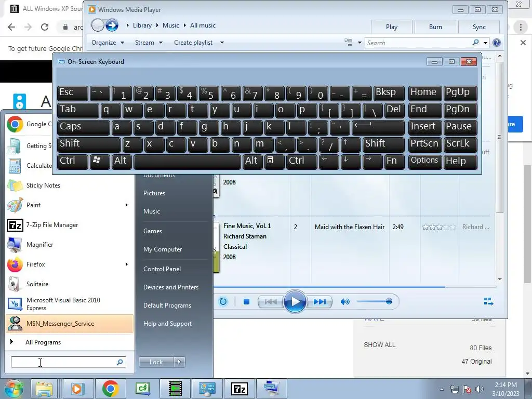The width and height of the screenshot is (532, 399).
Task: Open Microsoft Visual Basic 2010 Express
Action: [x=70, y=303]
